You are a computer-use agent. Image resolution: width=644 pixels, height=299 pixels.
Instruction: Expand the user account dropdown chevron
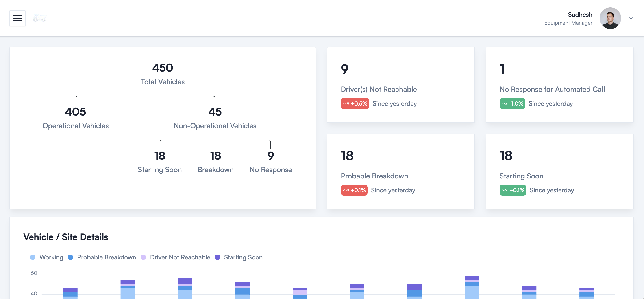click(631, 18)
